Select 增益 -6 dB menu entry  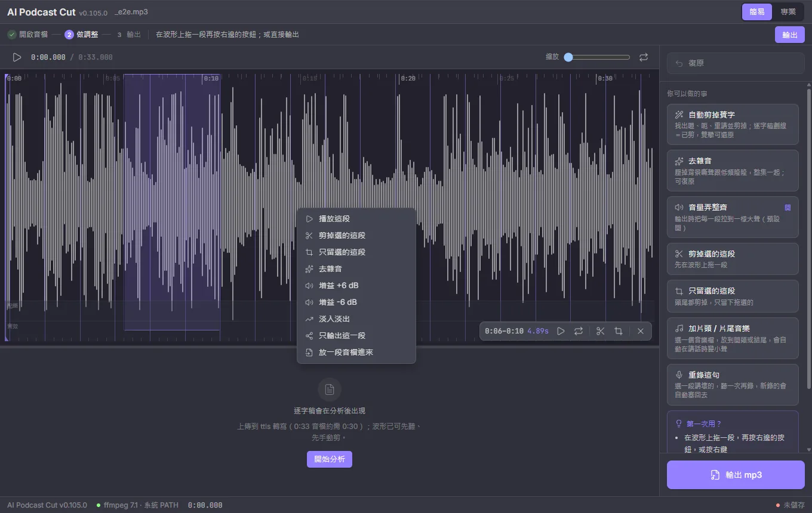point(356,302)
